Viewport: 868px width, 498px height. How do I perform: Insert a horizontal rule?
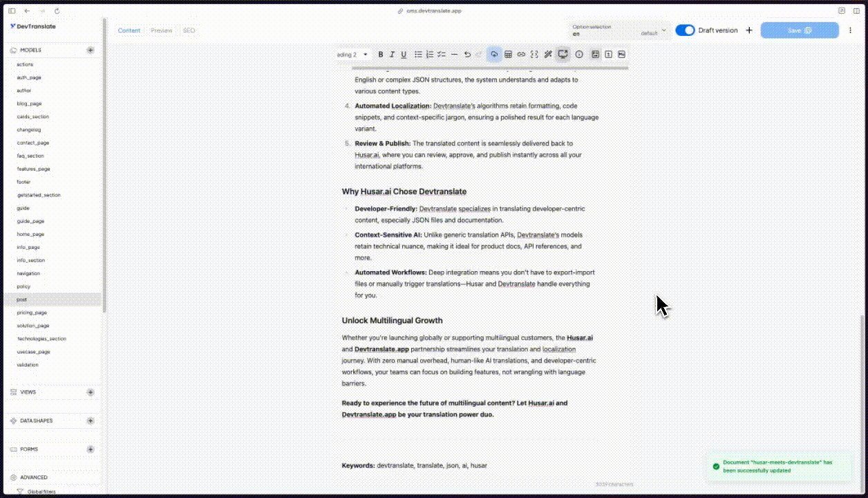point(454,55)
